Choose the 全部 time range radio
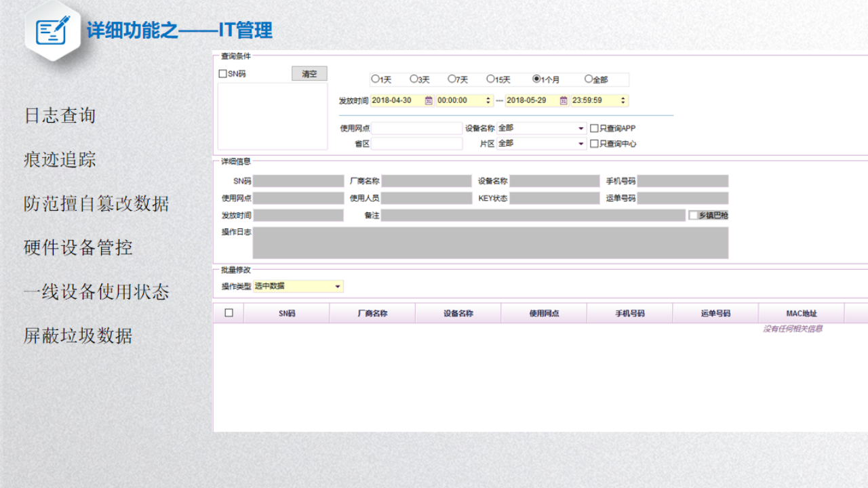 589,79
